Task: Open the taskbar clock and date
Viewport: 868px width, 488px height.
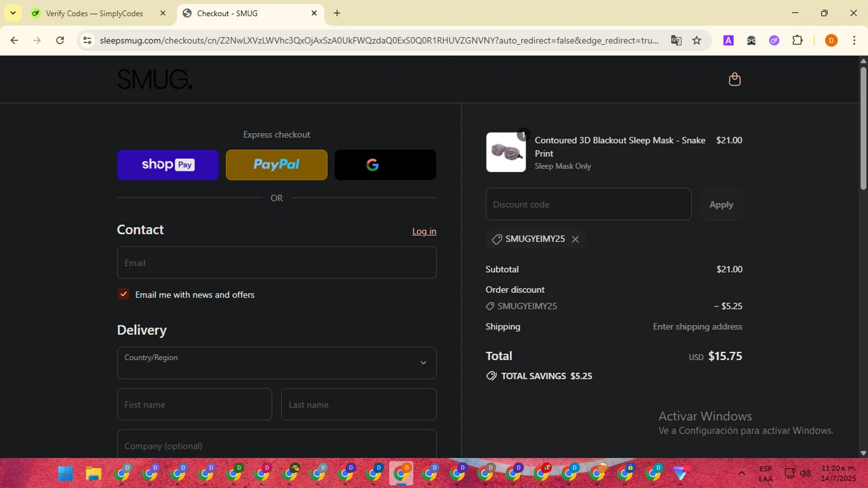Action: (838, 474)
